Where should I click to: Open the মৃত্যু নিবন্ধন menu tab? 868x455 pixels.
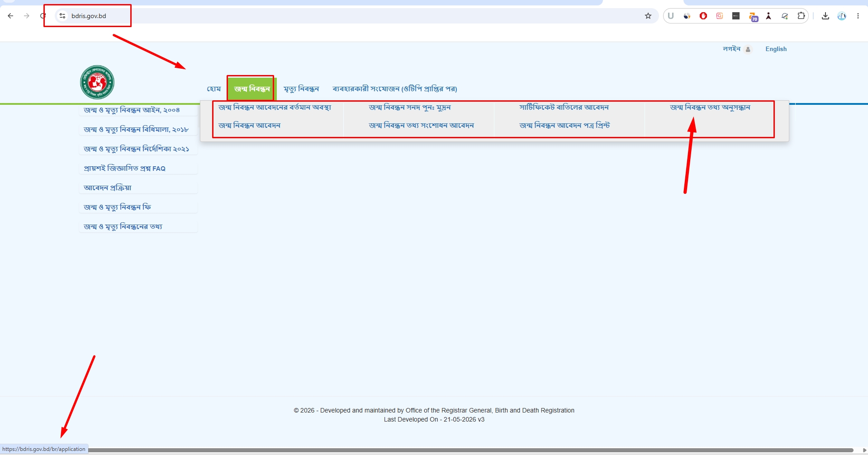click(301, 89)
